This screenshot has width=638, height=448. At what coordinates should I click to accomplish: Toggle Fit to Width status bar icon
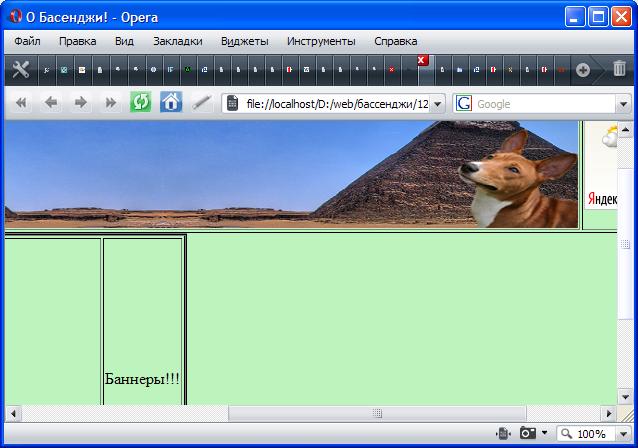503,434
